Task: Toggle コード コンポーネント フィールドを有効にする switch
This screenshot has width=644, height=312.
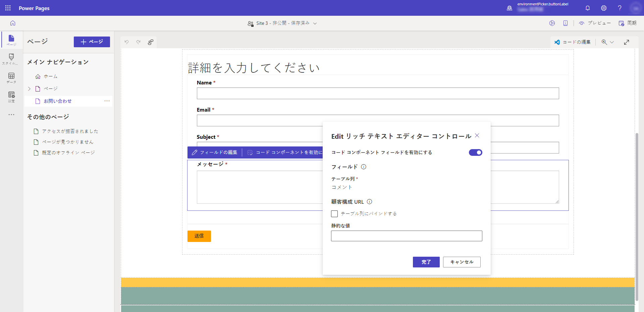Action: (475, 152)
